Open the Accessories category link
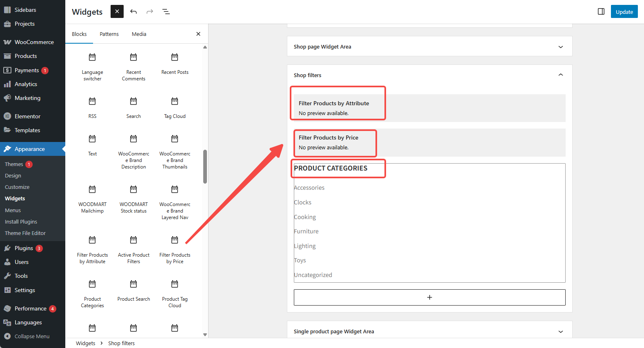 [309, 188]
